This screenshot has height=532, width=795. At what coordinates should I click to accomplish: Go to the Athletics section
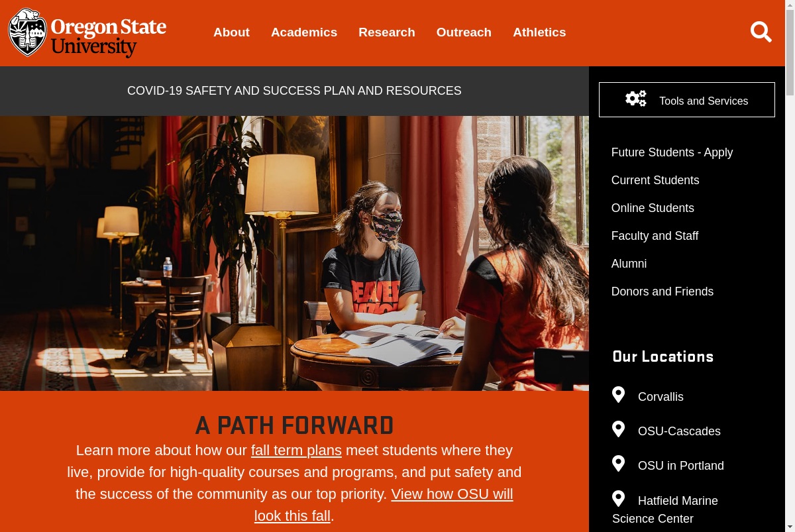pos(539,32)
